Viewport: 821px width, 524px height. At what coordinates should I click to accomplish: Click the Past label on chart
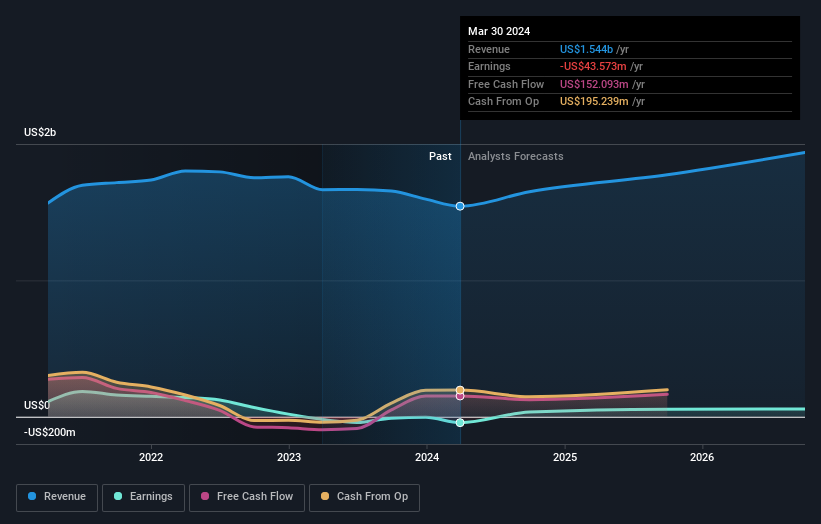[x=440, y=156]
